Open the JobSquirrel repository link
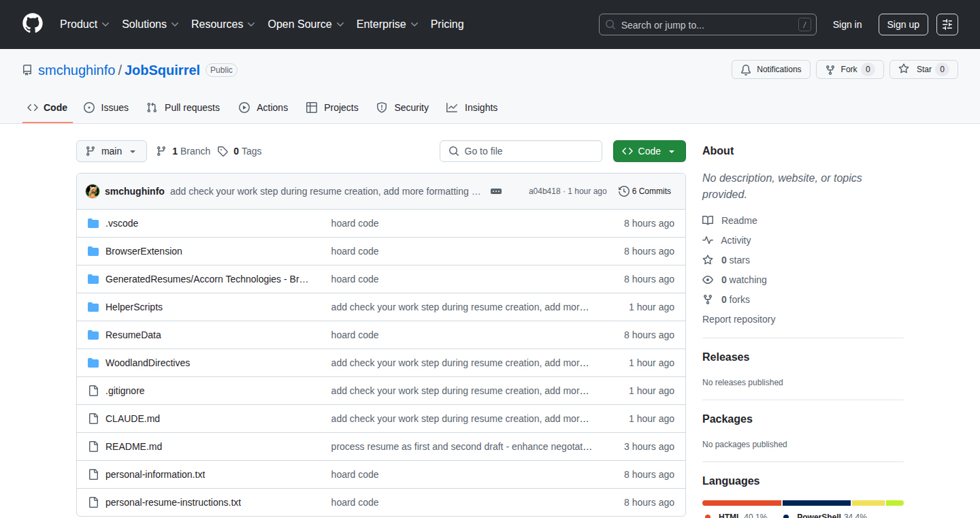 [163, 70]
